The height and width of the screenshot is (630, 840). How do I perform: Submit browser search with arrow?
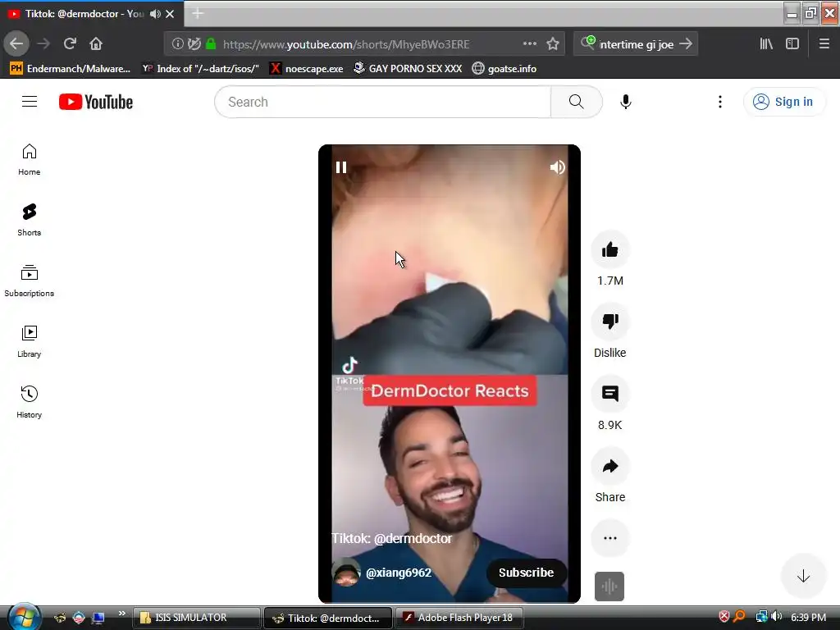coord(686,44)
